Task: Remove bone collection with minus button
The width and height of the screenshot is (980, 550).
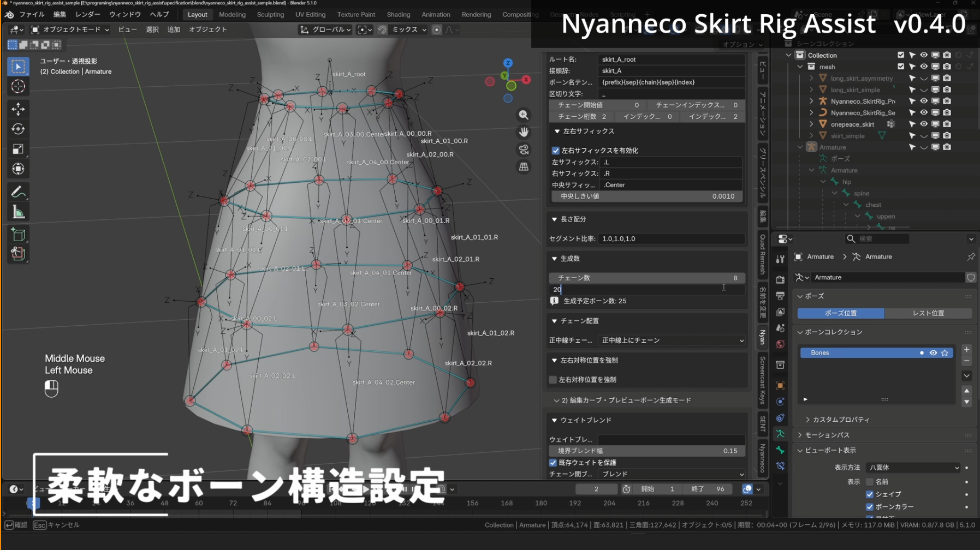Action: [x=966, y=361]
